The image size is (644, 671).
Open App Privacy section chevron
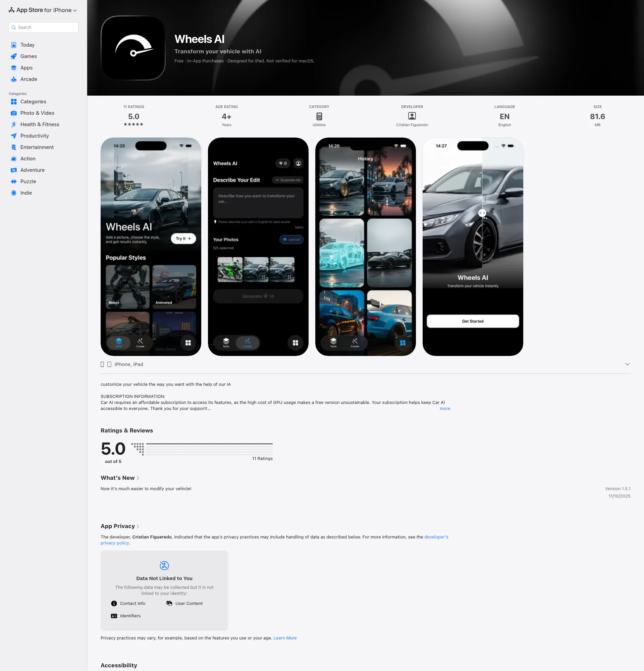point(138,526)
